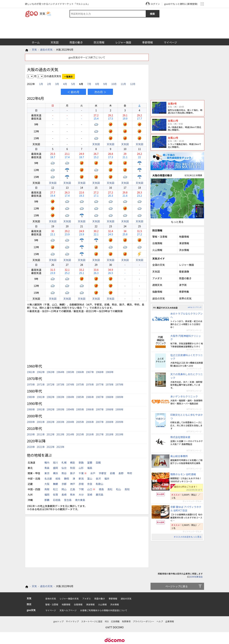
Task: Click the June 14 15時 umbrella icon
Action: tap(82, 216)
